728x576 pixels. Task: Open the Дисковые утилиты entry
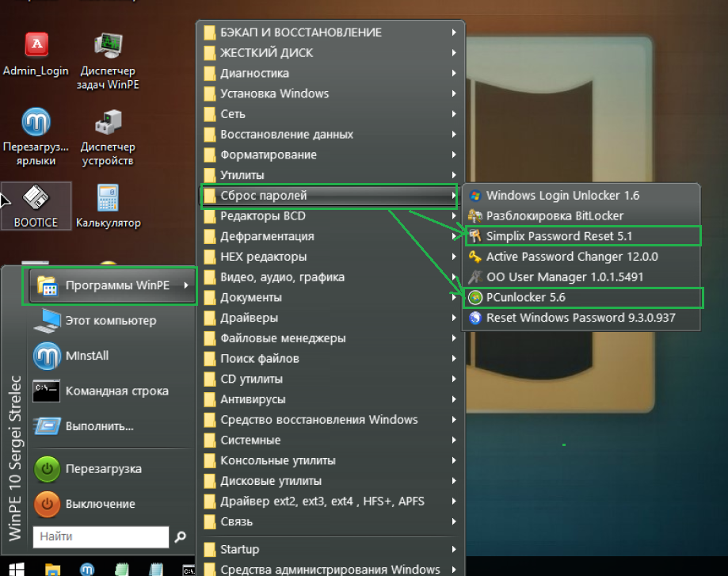coord(330,482)
